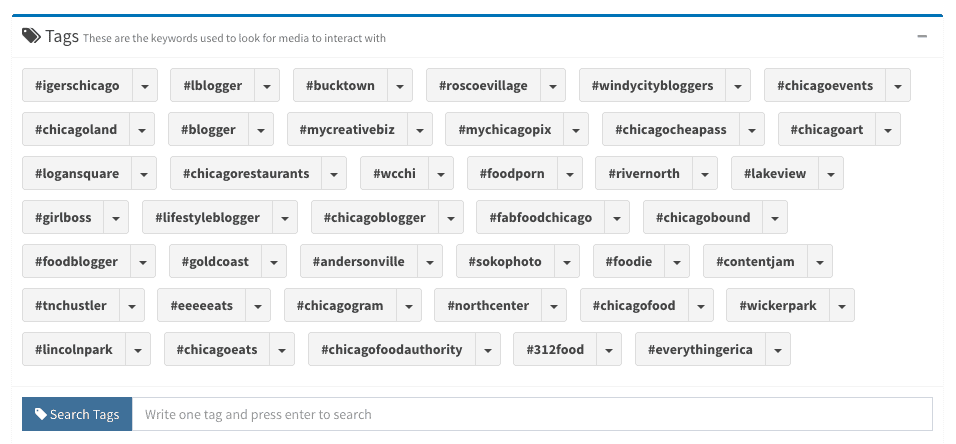
Task: Select the #tnchustler tag
Action: click(71, 306)
